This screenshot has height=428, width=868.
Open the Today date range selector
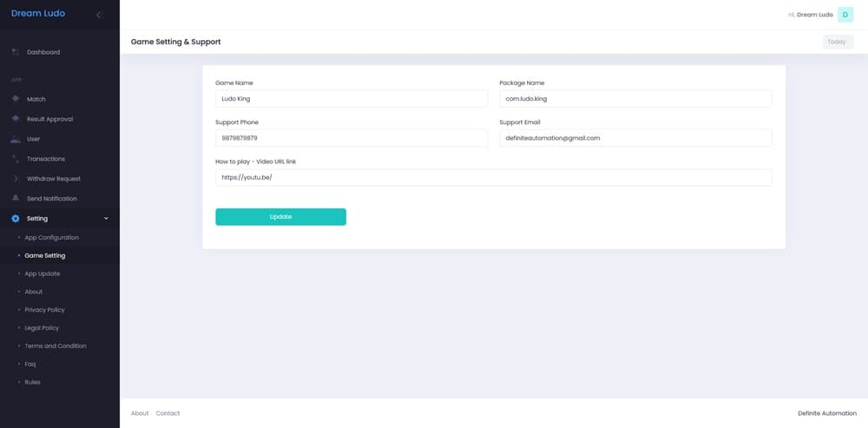click(837, 42)
